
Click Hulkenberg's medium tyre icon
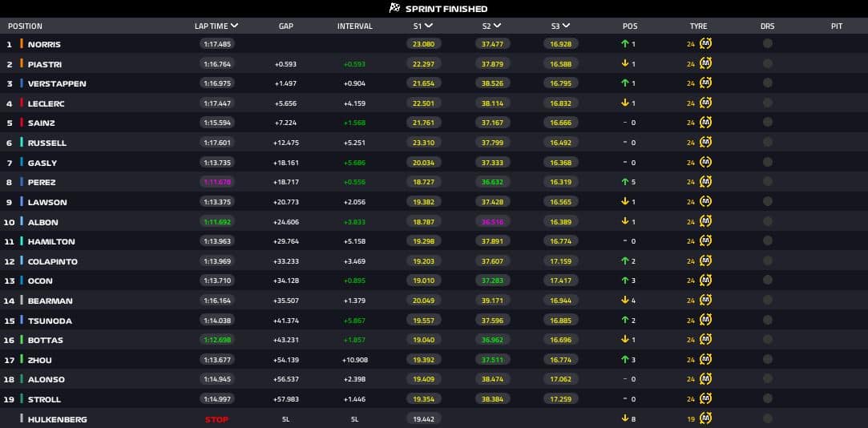click(x=705, y=418)
